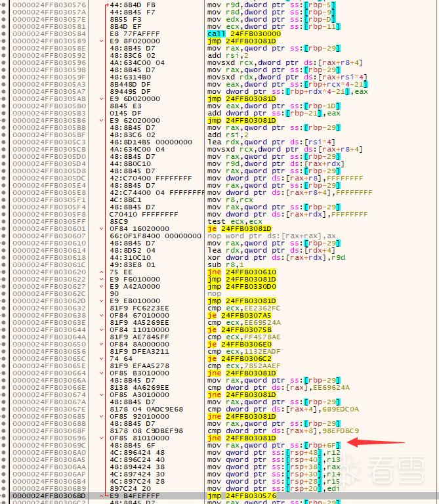This screenshot has height=504, width=439.
Task: Click jump arrow beside bytes 0F85 B3010000
Action: click(102, 373)
